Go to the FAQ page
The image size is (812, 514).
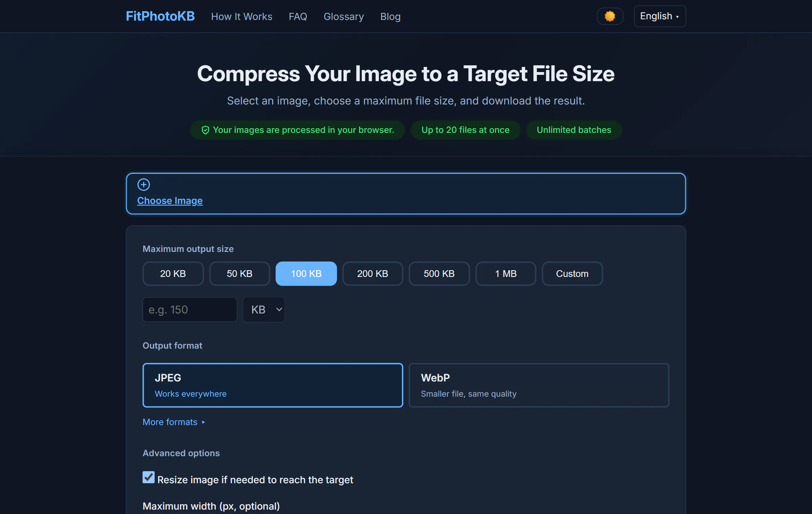tap(298, 17)
